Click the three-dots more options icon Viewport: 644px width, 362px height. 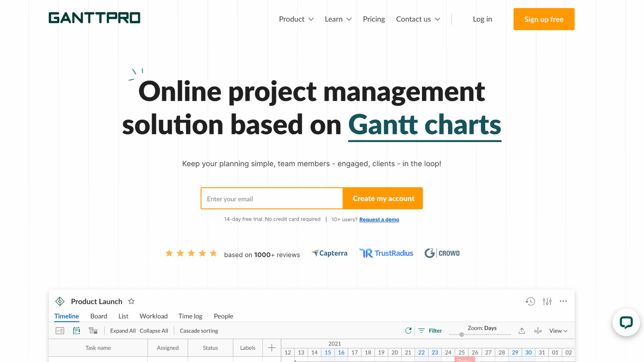563,301
